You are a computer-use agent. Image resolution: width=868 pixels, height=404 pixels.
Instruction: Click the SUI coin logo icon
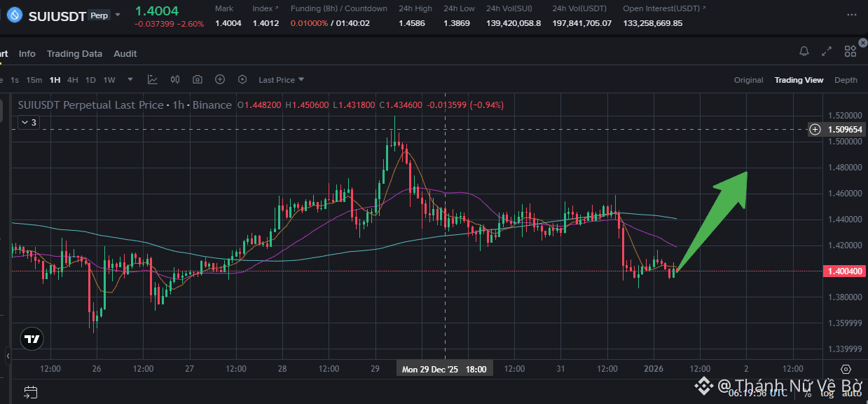point(14,15)
